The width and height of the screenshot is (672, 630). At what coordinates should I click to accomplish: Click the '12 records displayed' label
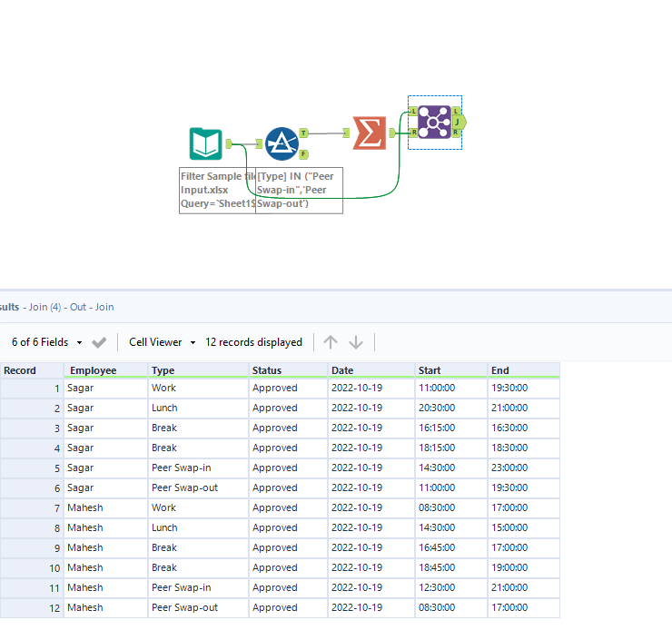coord(253,342)
